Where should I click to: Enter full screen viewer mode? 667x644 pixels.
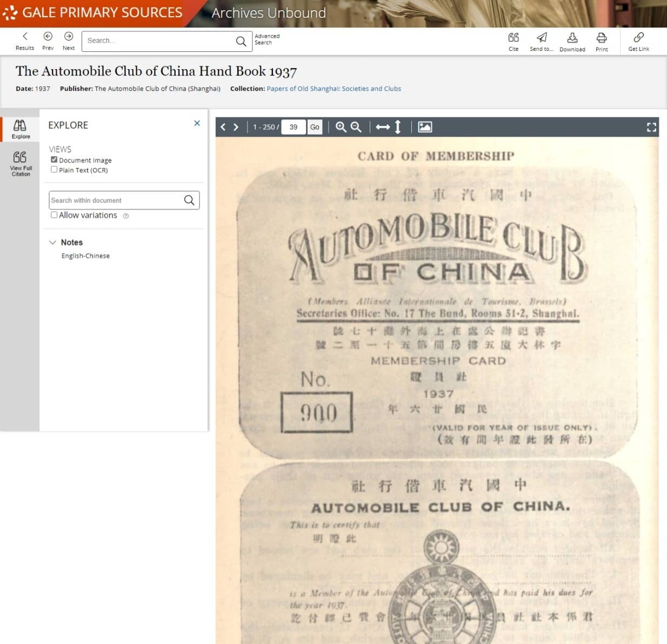point(651,127)
